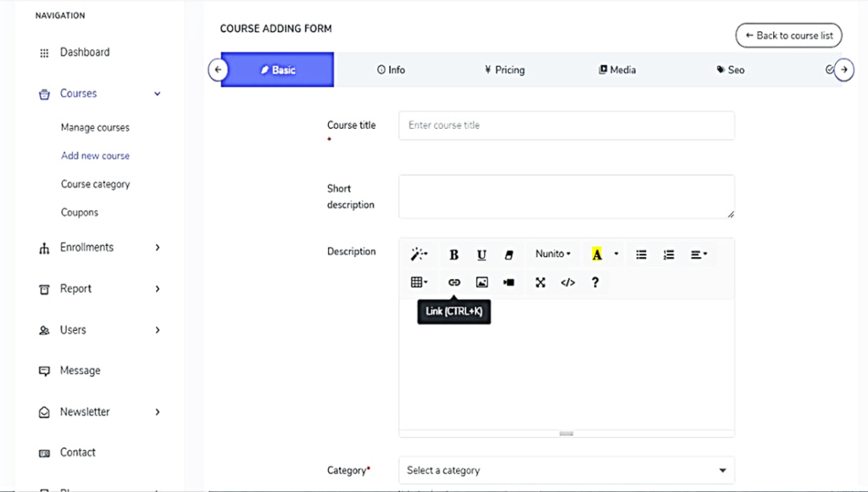Click the eraser remove-format icon
Viewport: 868px width, 492px height.
509,254
